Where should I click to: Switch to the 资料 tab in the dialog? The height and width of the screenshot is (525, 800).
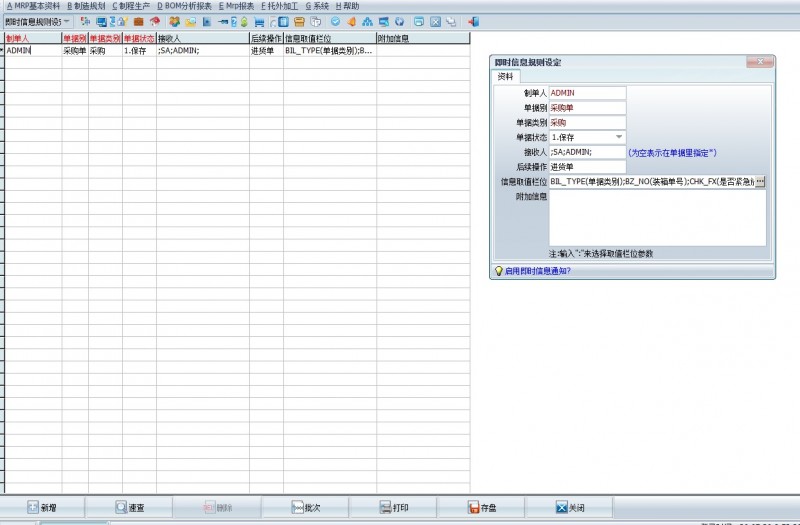506,76
